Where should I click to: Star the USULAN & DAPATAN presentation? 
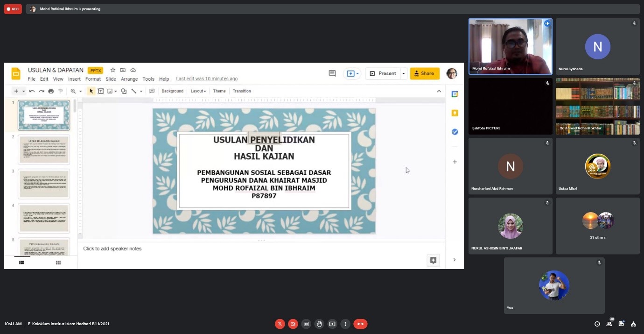coord(112,70)
